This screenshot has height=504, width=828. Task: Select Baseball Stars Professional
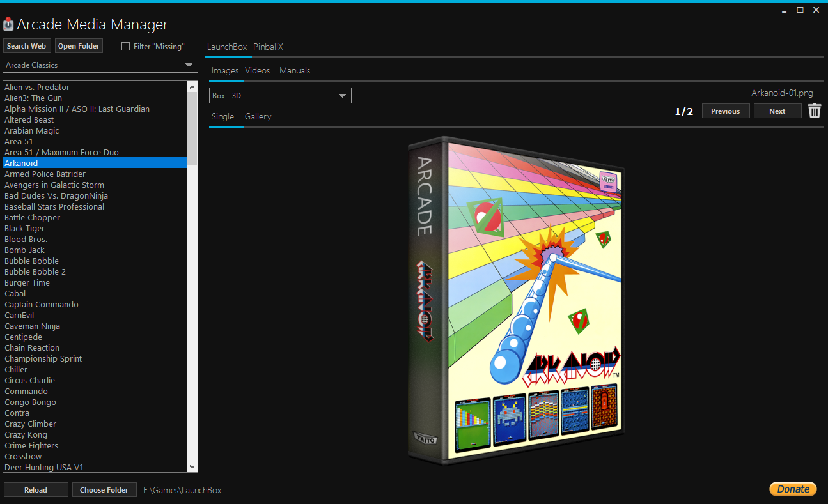(x=95, y=207)
